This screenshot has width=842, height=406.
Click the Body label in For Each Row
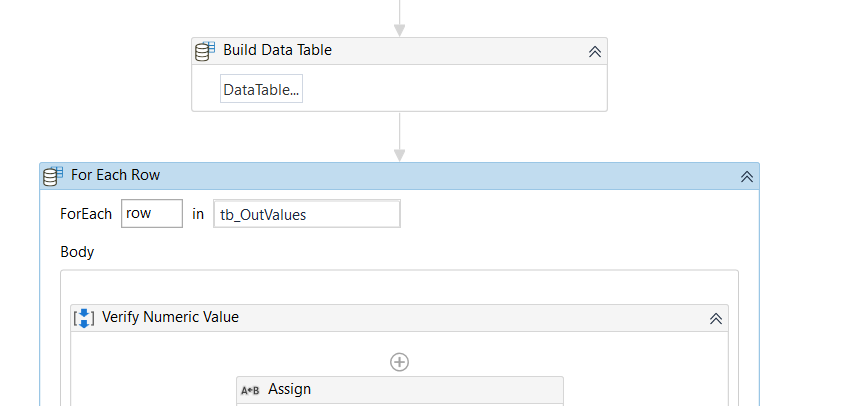click(x=77, y=252)
